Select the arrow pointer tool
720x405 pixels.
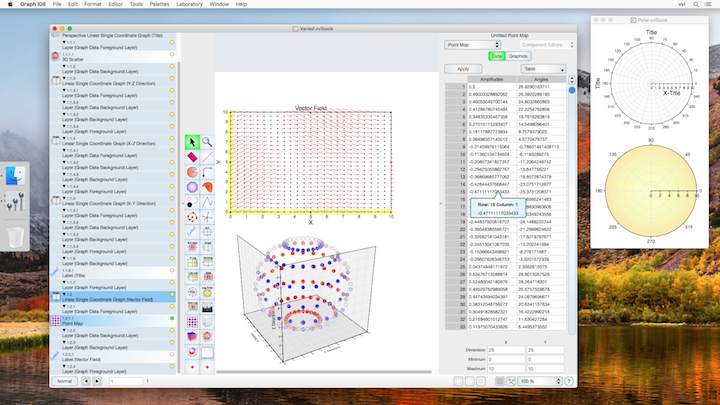click(192, 142)
